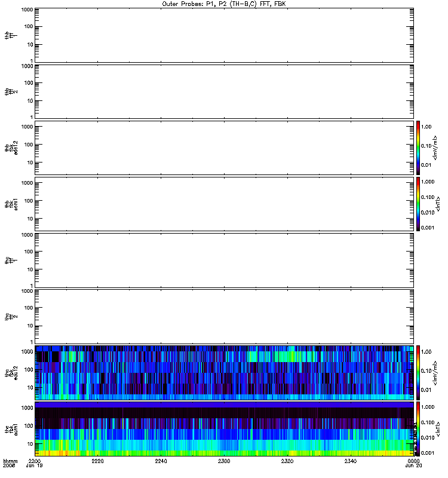Image resolution: width=448 pixels, height=478 pixels.
Task: Click the '2008' year label
Action: pos(9,466)
